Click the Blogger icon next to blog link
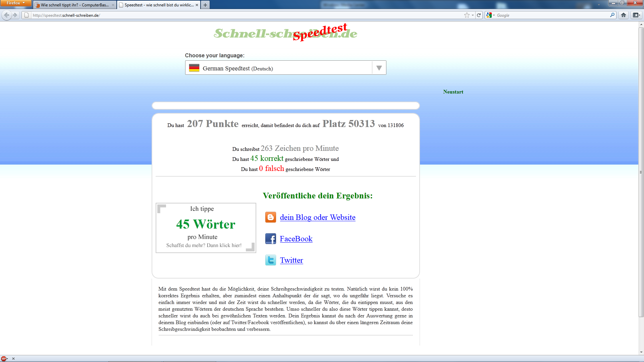Screen dimensions: 644x362 click(270, 217)
